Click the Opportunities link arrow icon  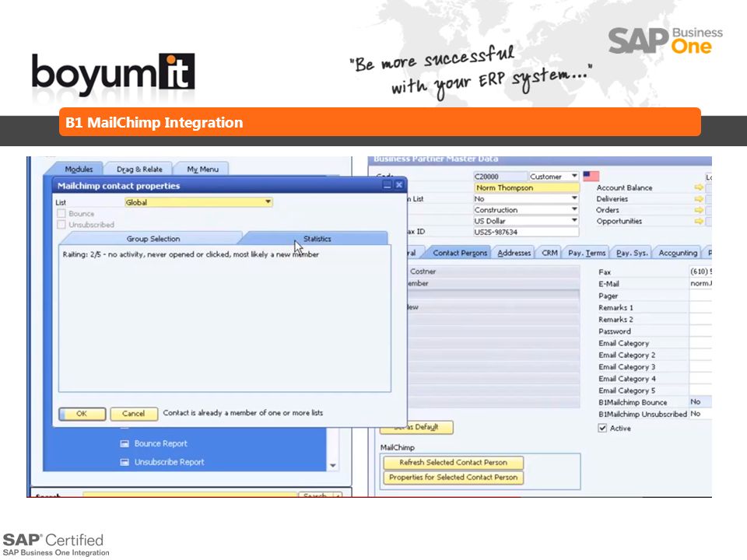699,221
